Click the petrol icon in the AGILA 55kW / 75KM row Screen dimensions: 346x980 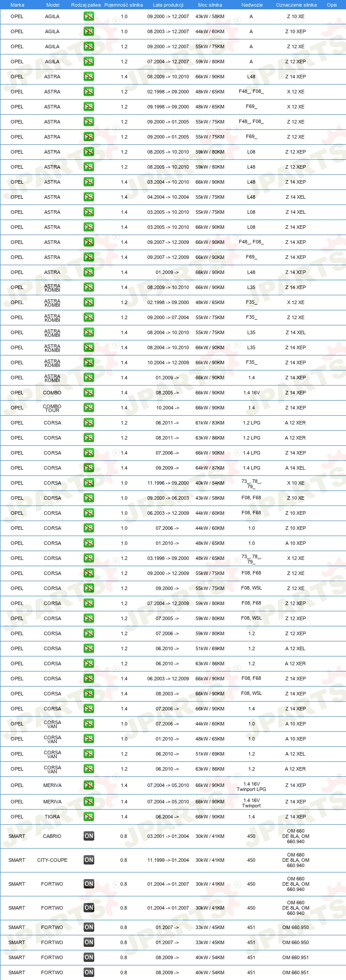[x=88, y=46]
